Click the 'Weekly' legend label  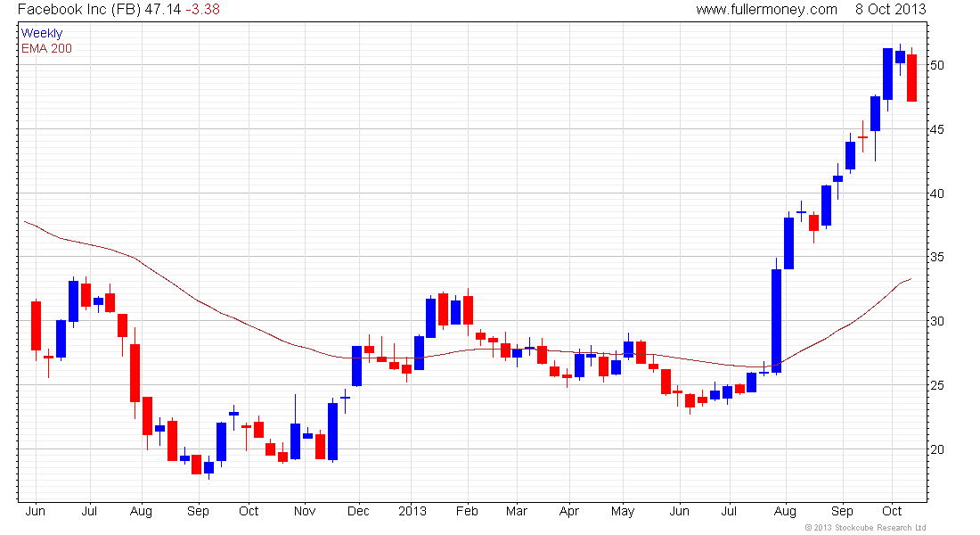[x=42, y=33]
